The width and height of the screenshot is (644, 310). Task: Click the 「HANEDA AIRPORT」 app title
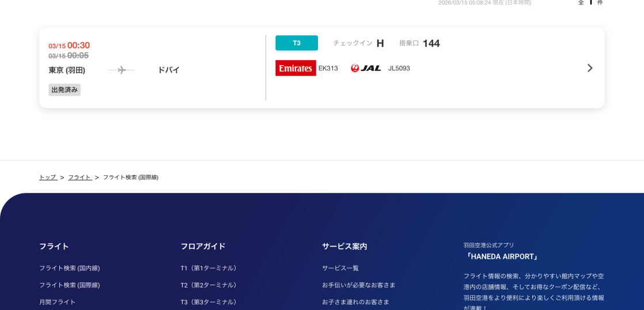(x=502, y=256)
